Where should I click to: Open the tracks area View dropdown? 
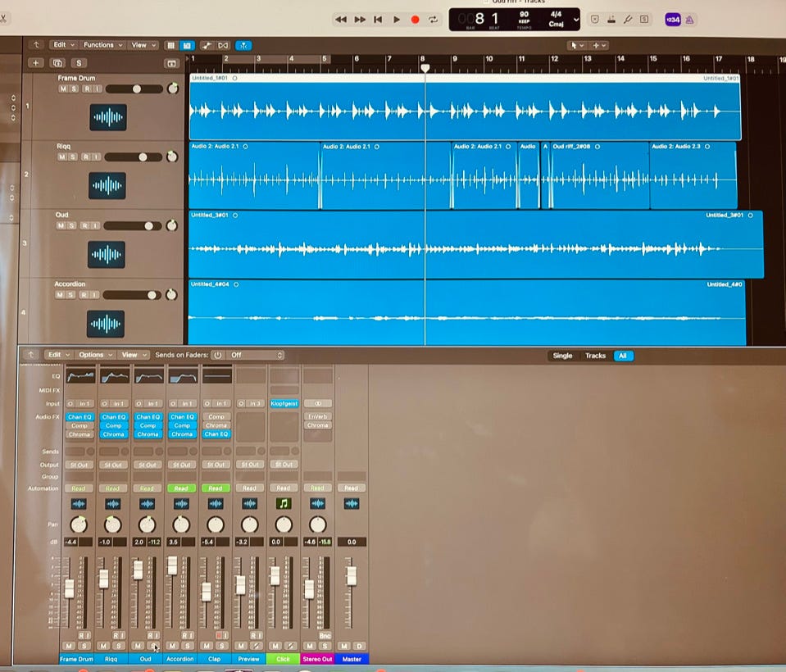point(143,45)
